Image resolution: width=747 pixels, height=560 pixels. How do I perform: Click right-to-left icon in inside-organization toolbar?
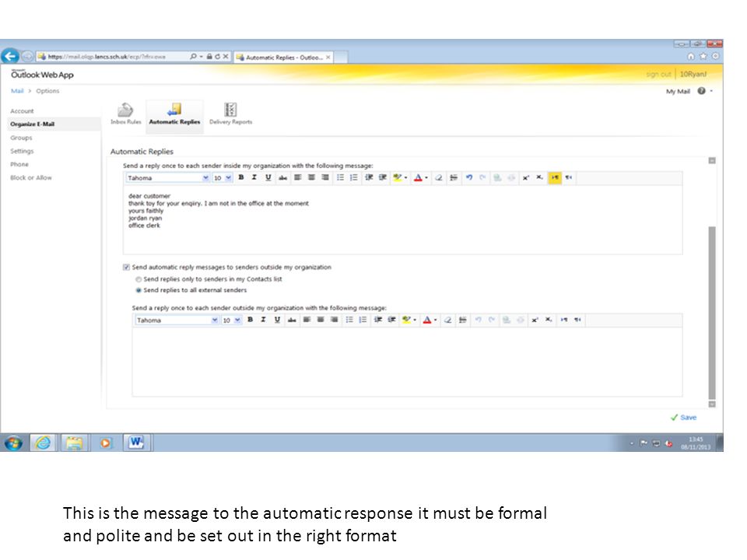(569, 177)
